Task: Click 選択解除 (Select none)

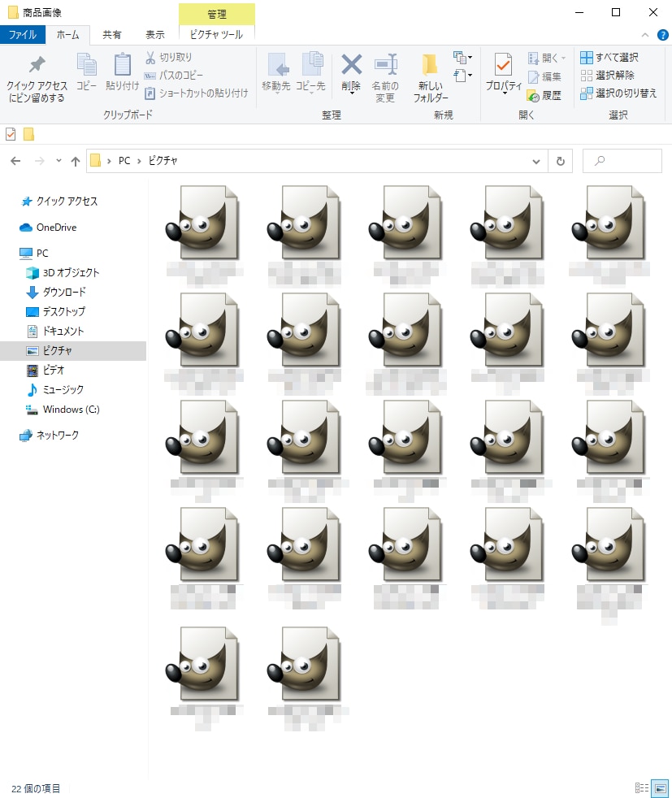Action: [607, 76]
